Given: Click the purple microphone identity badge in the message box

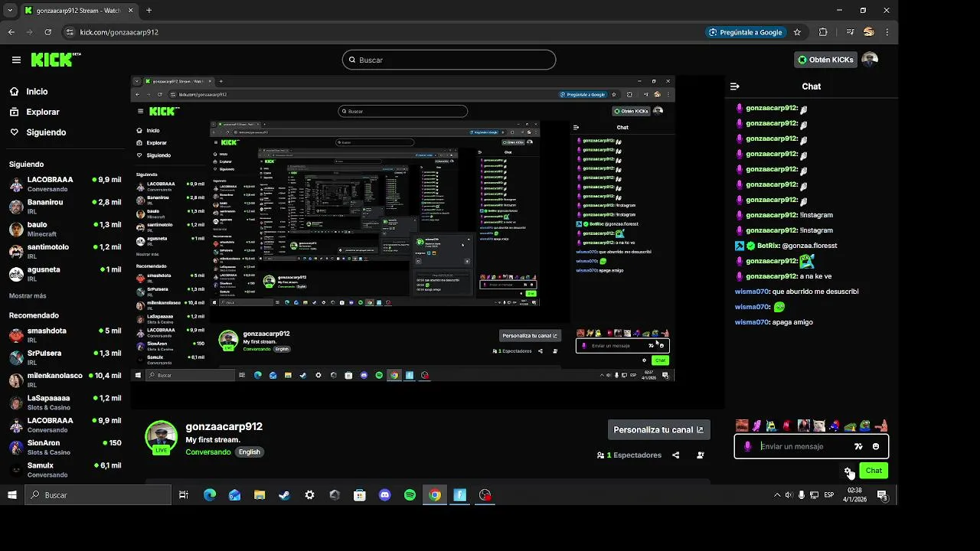Looking at the screenshot, I should pos(748,446).
